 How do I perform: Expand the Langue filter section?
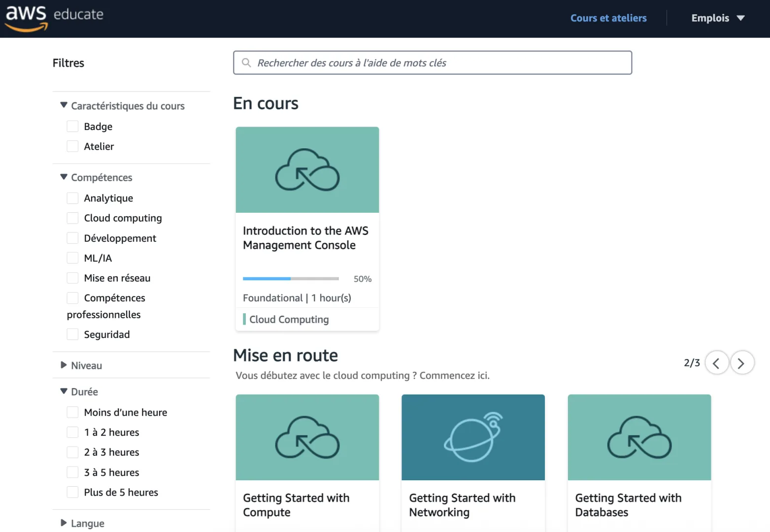click(x=82, y=523)
